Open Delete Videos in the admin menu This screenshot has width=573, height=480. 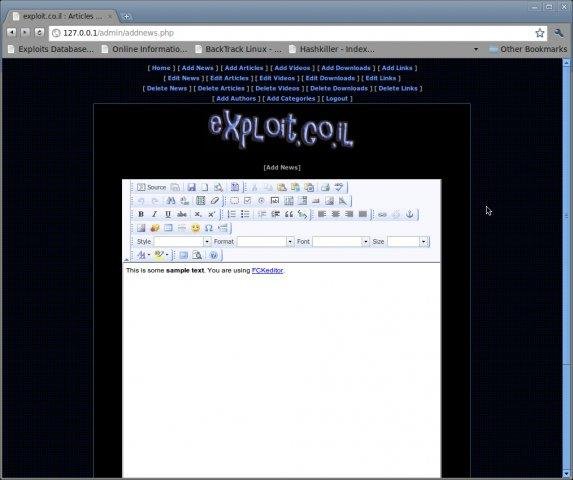[x=277, y=88]
